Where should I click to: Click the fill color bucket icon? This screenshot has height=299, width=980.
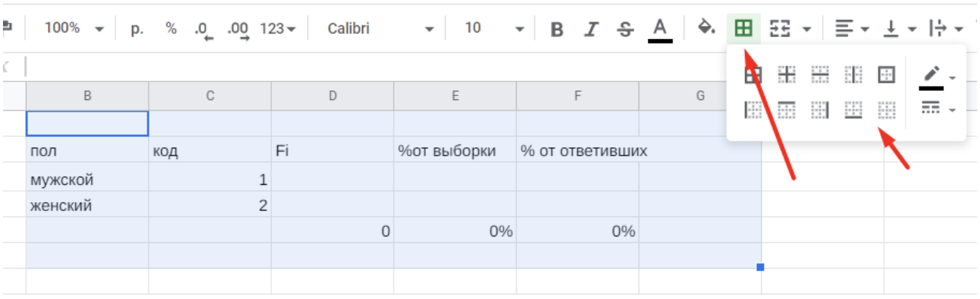click(707, 28)
